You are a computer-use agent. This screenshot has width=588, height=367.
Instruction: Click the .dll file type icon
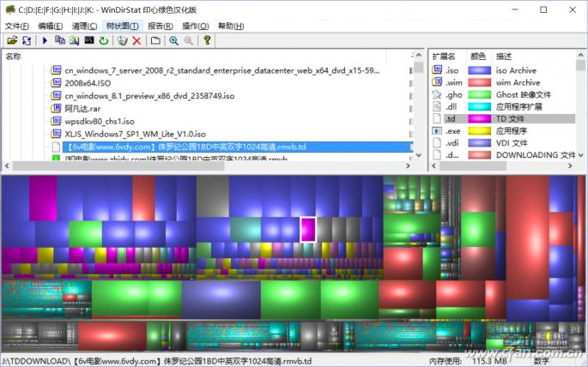pyautogui.click(x=437, y=106)
